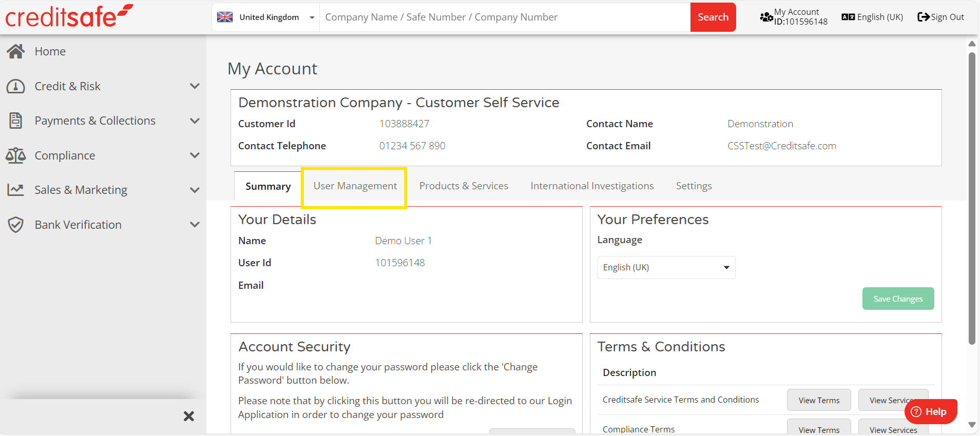Open the United Kingdom country dropdown
The image size is (980, 436).
pos(266,17)
